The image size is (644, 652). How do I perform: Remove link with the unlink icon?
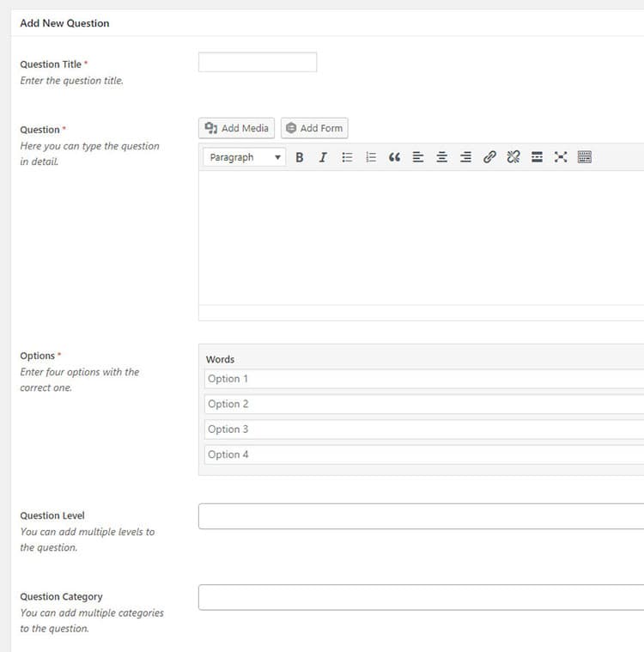click(513, 157)
